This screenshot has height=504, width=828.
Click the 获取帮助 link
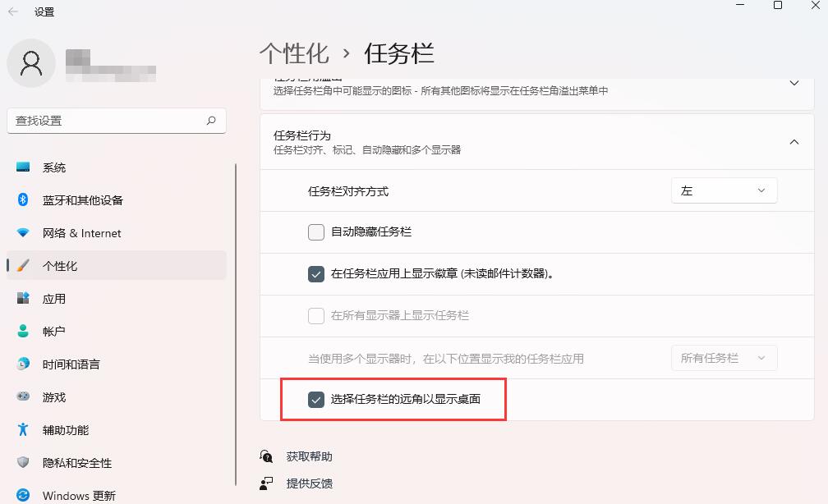(309, 456)
